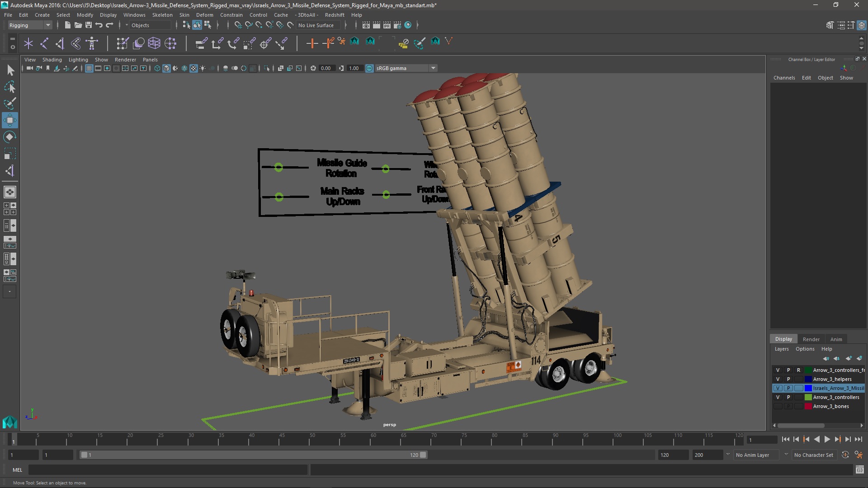Click the Redo arrow icon
This screenshot has height=488, width=868.
[x=109, y=25]
